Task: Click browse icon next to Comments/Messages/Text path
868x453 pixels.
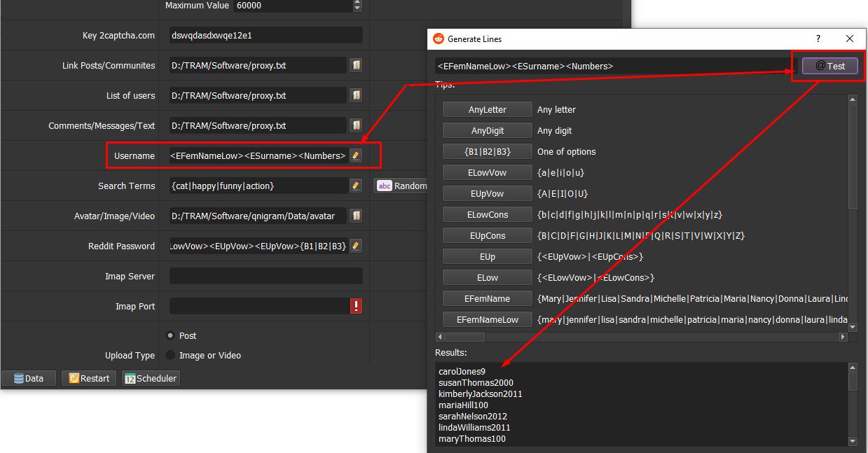Action: [356, 125]
